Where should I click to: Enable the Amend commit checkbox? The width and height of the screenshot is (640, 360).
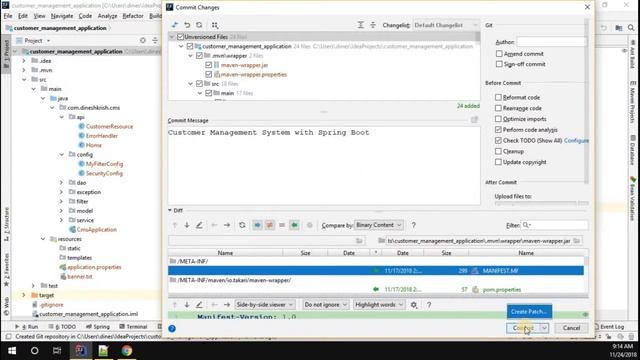click(499, 53)
